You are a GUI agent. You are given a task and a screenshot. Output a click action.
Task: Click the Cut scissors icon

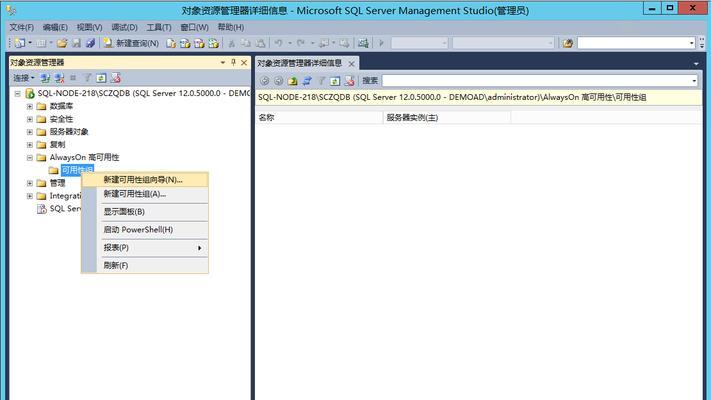click(232, 43)
